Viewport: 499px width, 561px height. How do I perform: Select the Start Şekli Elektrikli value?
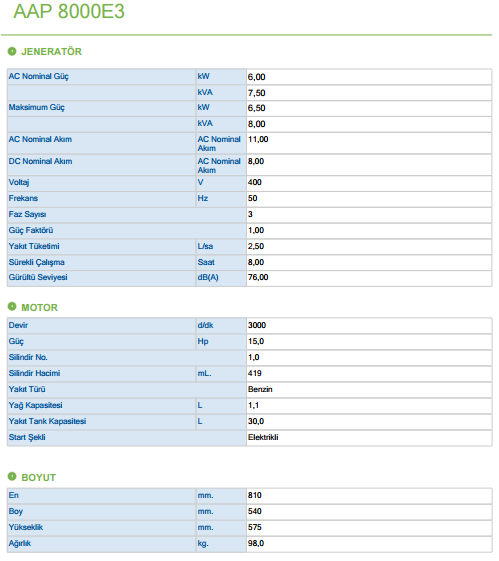[x=263, y=437]
